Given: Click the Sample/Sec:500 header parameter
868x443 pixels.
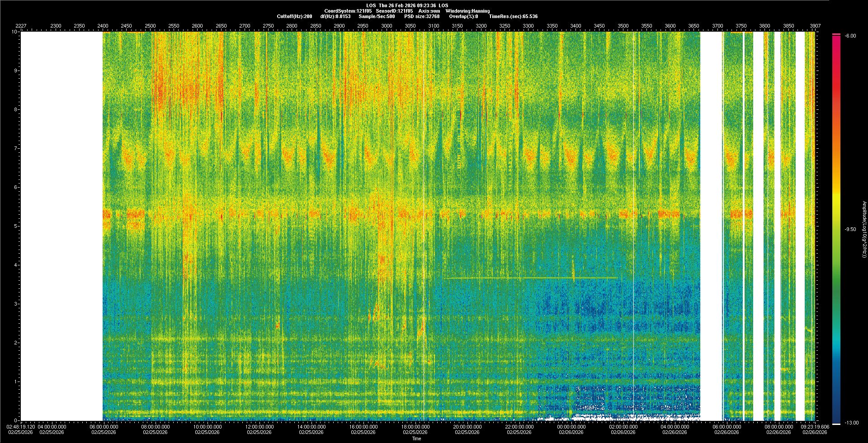Looking at the screenshot, I should pos(377,16).
